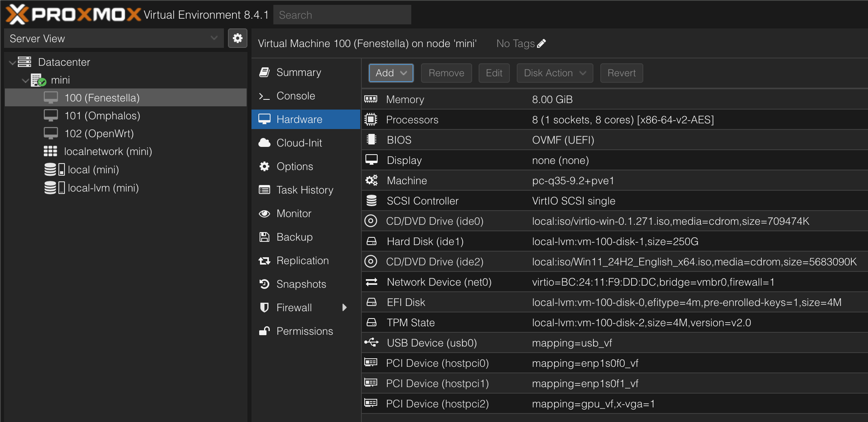Click the Network Device arrows icon

(372, 282)
